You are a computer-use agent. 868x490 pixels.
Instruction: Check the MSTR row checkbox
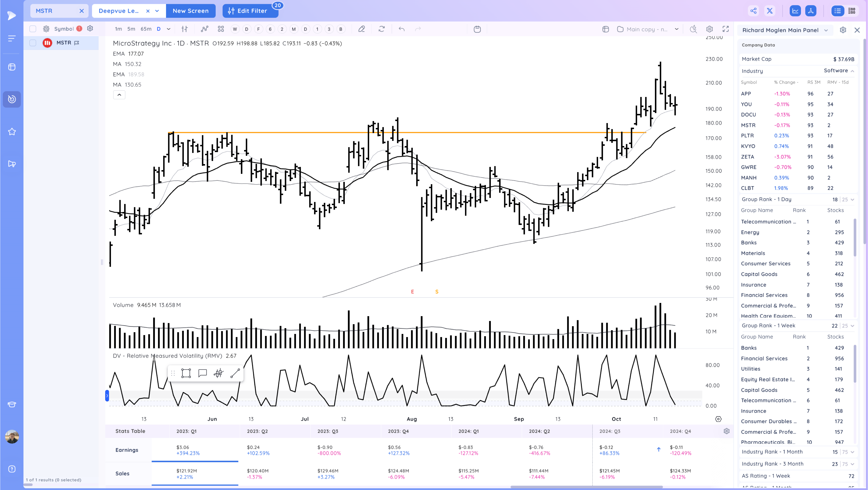pyautogui.click(x=33, y=43)
